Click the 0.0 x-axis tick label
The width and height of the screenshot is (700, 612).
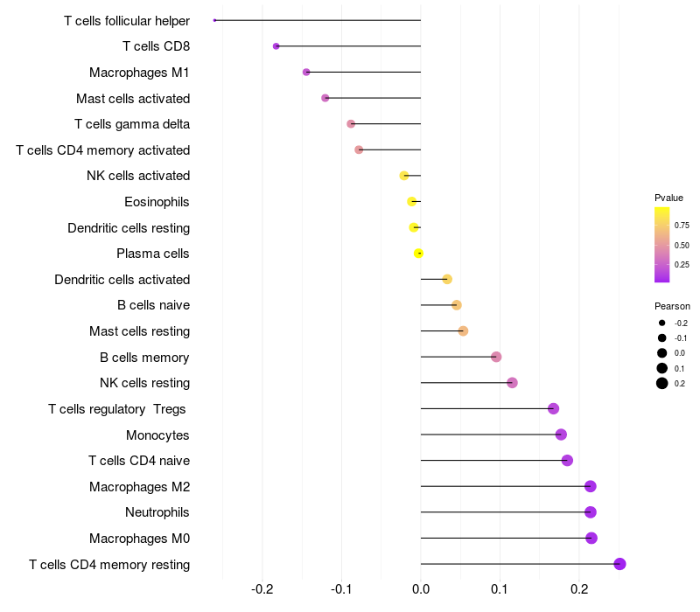pyautogui.click(x=421, y=589)
